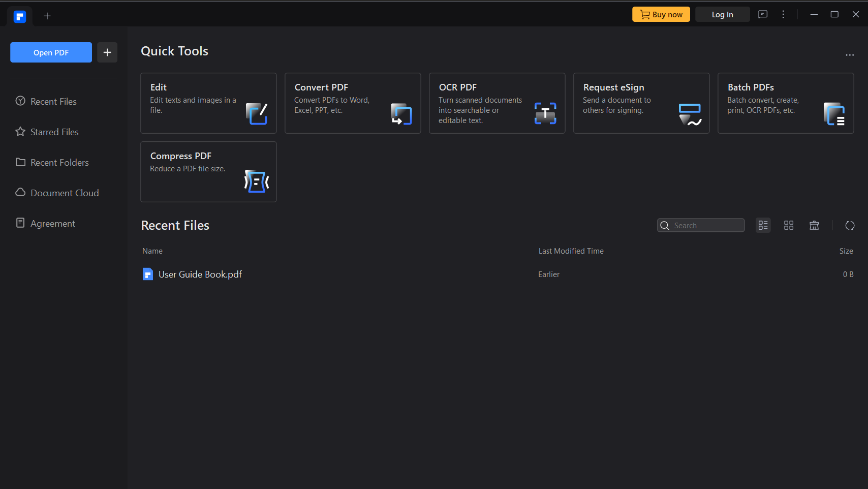This screenshot has width=868, height=489.
Task: Click the plus button beside Open PDF
Action: pyautogui.click(x=107, y=52)
